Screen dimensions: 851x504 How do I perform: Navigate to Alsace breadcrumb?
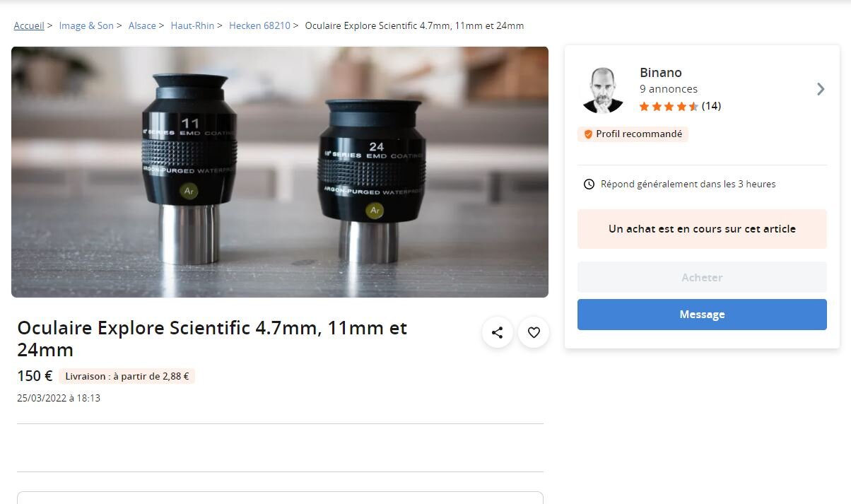coord(142,25)
